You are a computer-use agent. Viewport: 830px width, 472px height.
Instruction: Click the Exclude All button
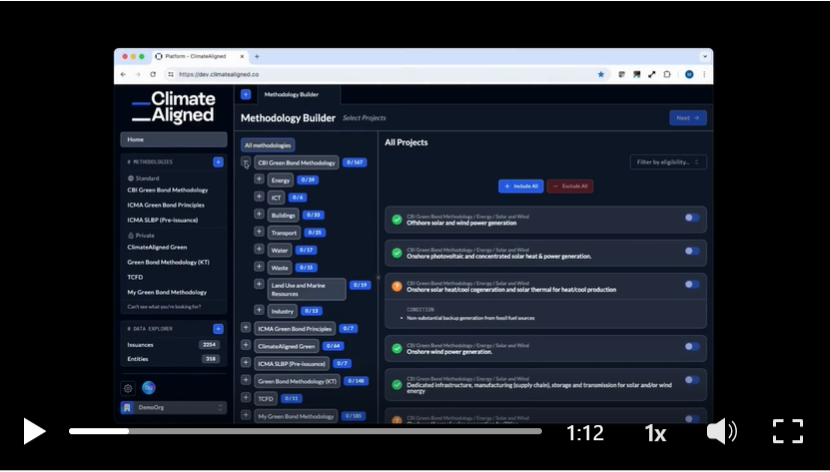(x=570, y=186)
